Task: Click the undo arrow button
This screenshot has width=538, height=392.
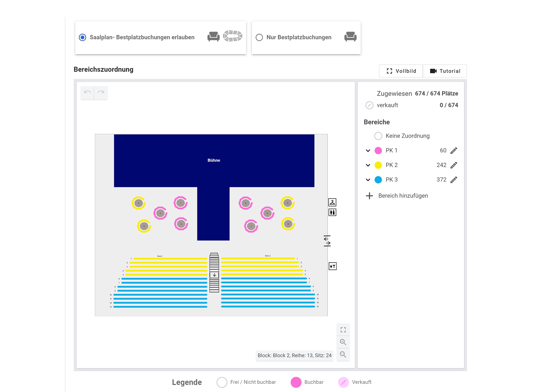Action: pyautogui.click(x=87, y=92)
